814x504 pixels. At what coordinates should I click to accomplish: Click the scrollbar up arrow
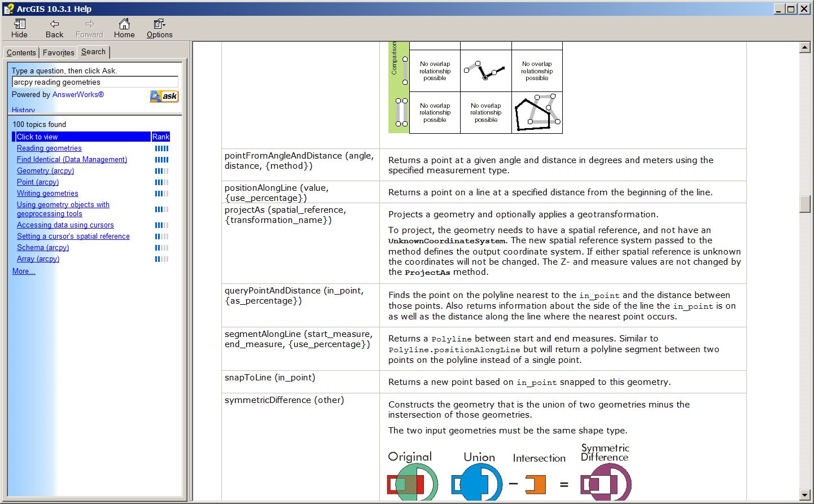[x=805, y=47]
